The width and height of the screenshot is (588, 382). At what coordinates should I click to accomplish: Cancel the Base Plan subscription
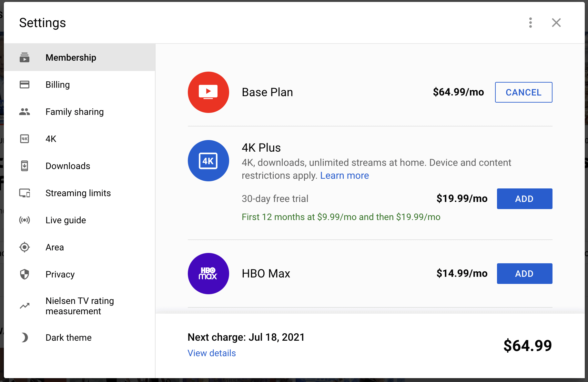click(x=523, y=92)
